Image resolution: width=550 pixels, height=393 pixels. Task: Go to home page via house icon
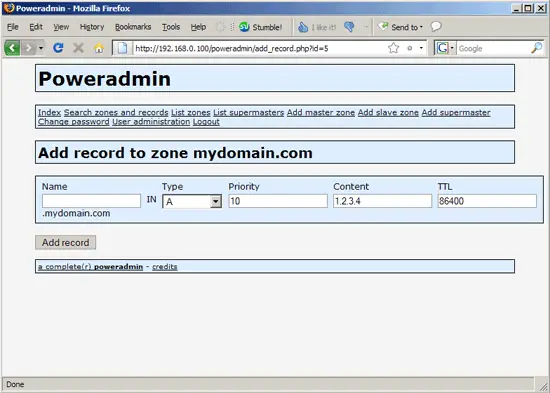99,48
